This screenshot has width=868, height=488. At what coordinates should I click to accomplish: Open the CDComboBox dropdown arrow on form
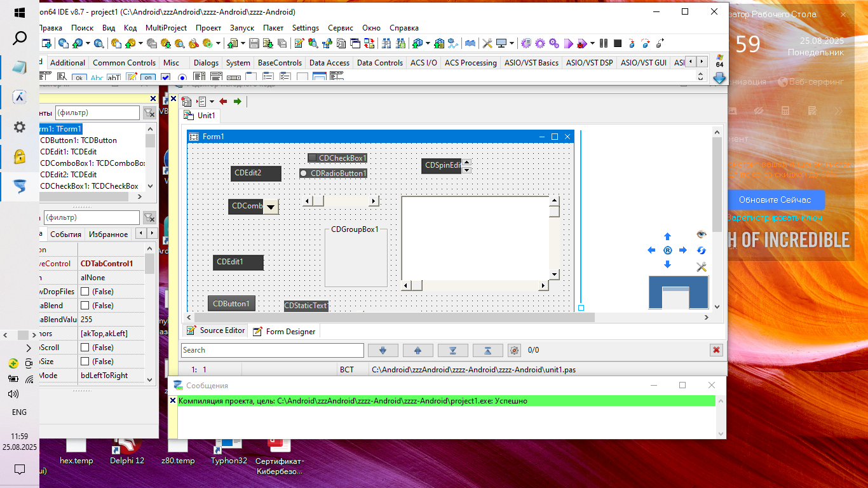[x=271, y=207]
